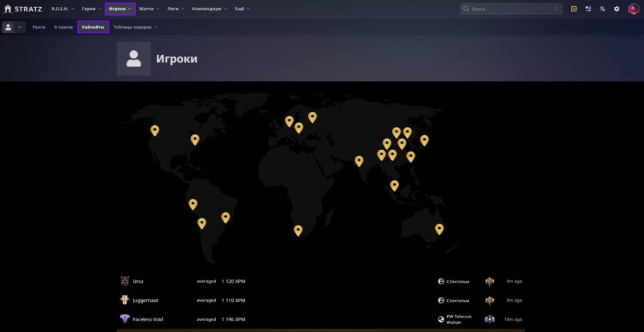The width and height of the screenshot is (644, 332).
Task: Click the yellow icon next to search
Action: (574, 9)
